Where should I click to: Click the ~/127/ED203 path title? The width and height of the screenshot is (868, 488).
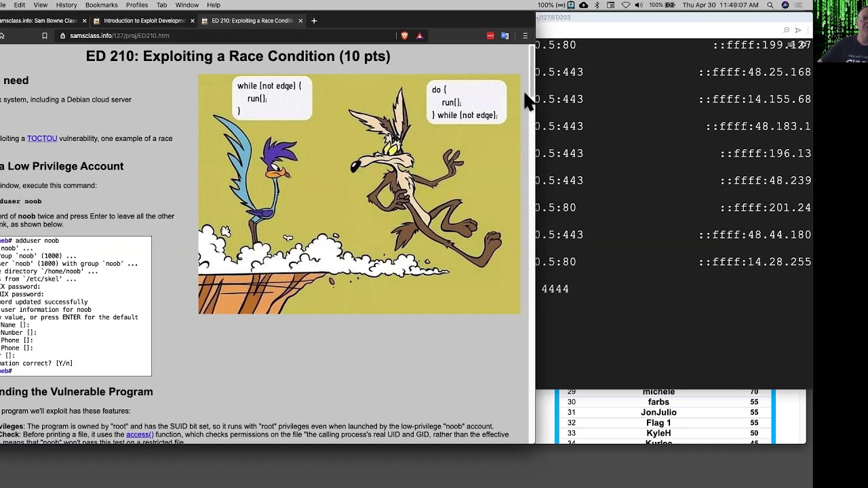553,17
